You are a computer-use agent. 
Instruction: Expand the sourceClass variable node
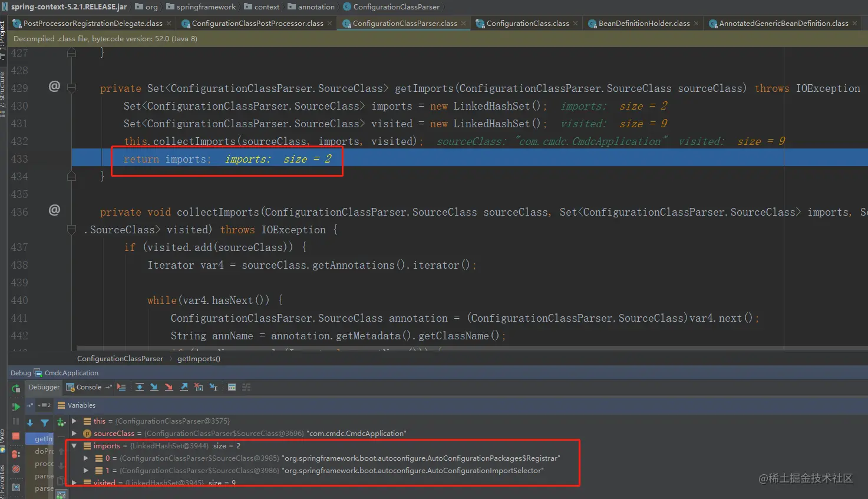coord(74,434)
